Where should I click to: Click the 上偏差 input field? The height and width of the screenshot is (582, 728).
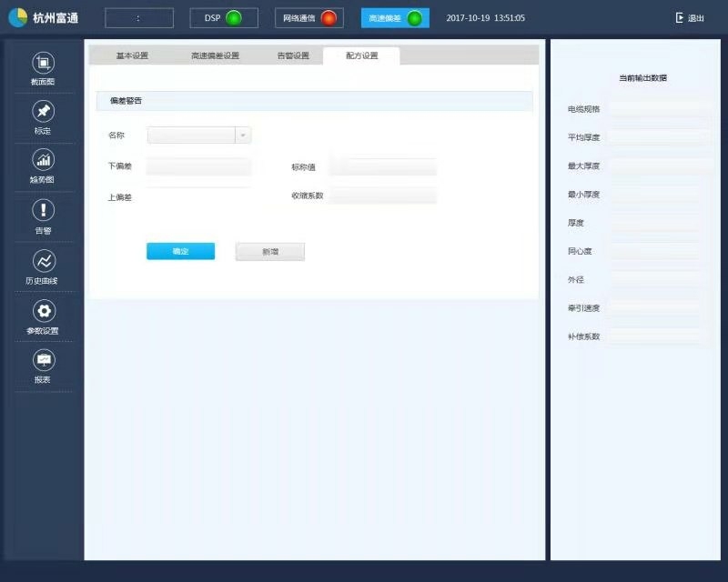point(198,196)
